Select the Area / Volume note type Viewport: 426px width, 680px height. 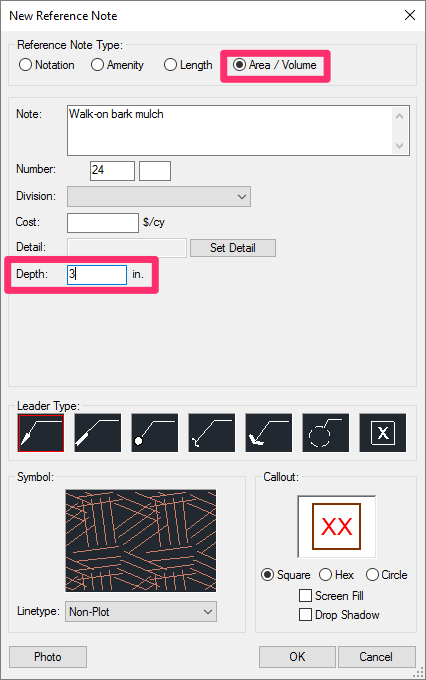pyautogui.click(x=275, y=65)
